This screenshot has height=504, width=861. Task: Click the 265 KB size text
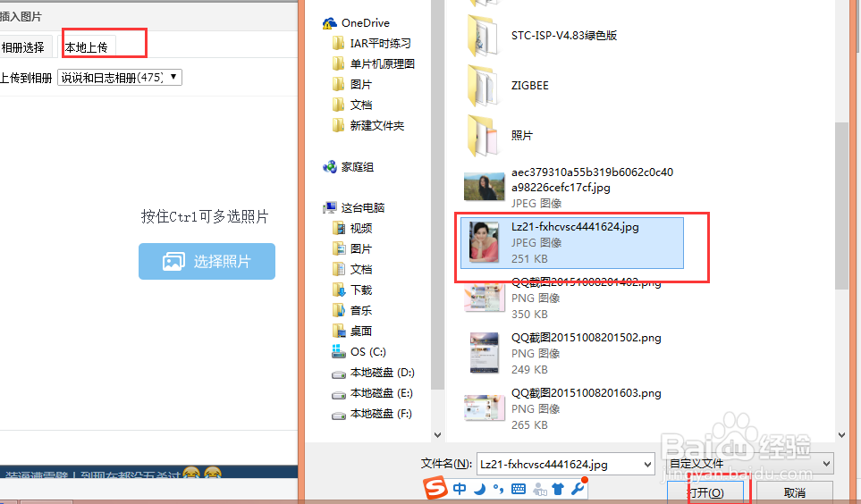[529, 425]
